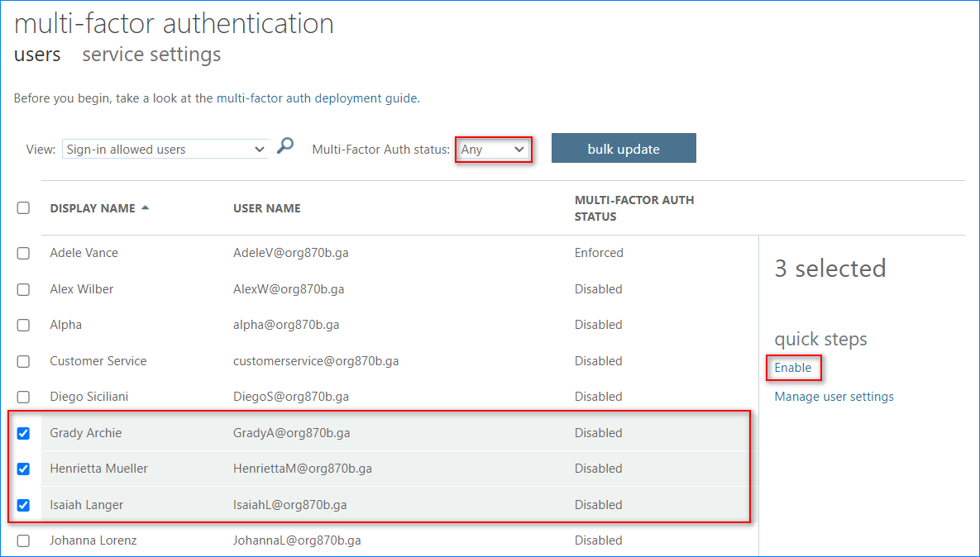Click the MULTI-FACTOR AUTH STATUS column header
The image size is (980, 557).
634,208
